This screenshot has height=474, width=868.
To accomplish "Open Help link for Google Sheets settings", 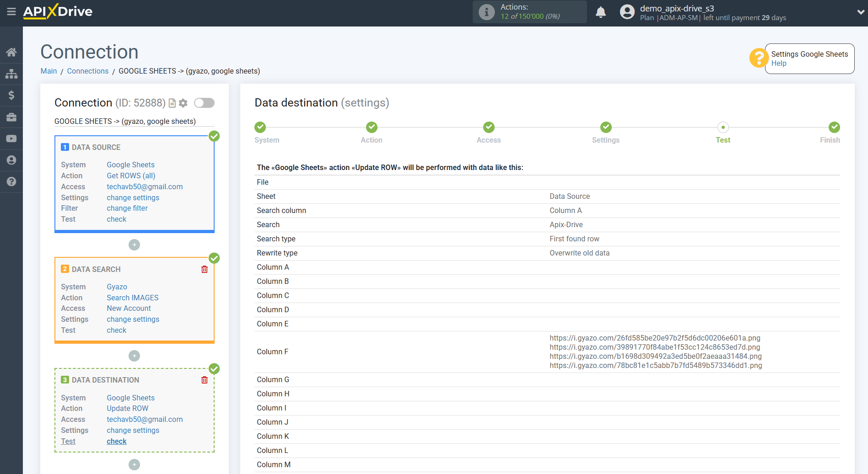I will tap(779, 64).
